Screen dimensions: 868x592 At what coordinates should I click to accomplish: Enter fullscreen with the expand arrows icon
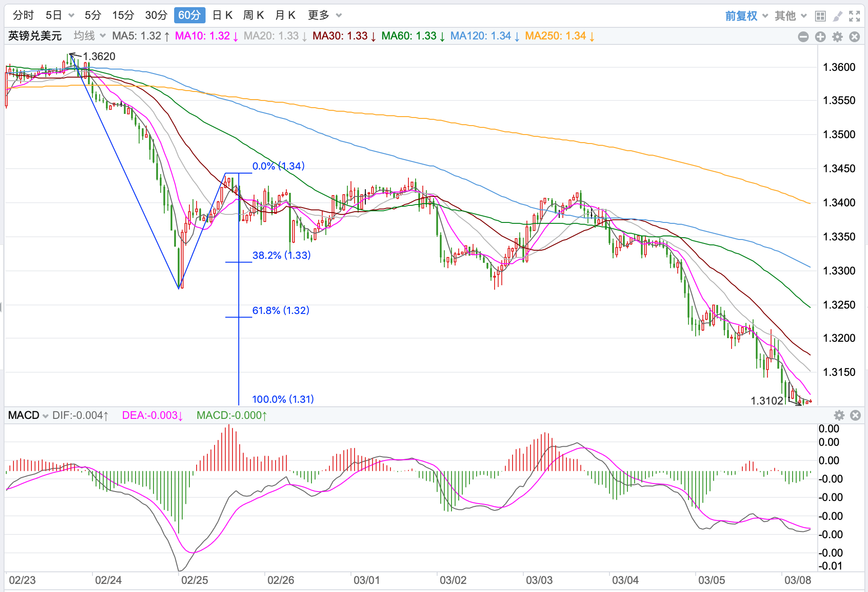coord(855,16)
